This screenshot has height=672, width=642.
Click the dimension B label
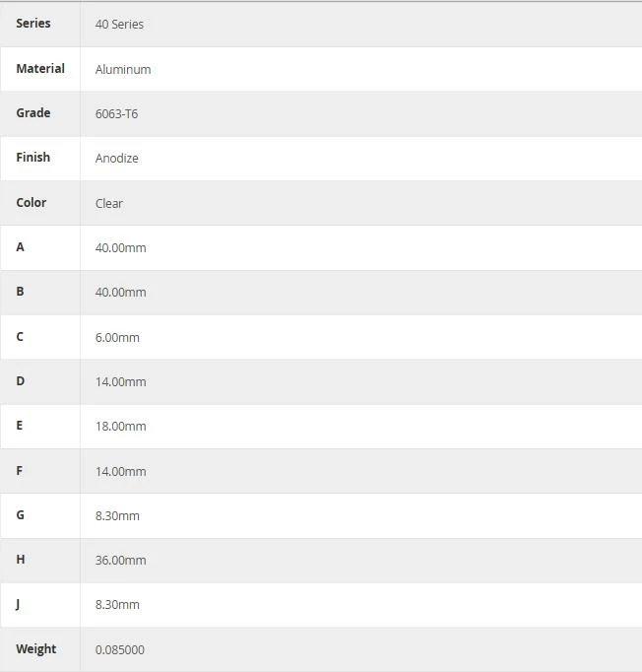(20, 292)
